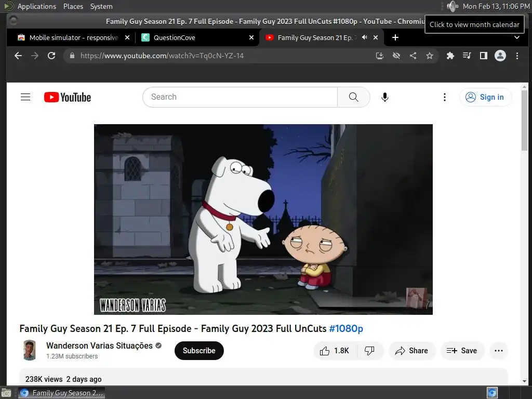The image size is (532, 399).
Task: Click the scrollbar up arrow
Action: [525, 87]
